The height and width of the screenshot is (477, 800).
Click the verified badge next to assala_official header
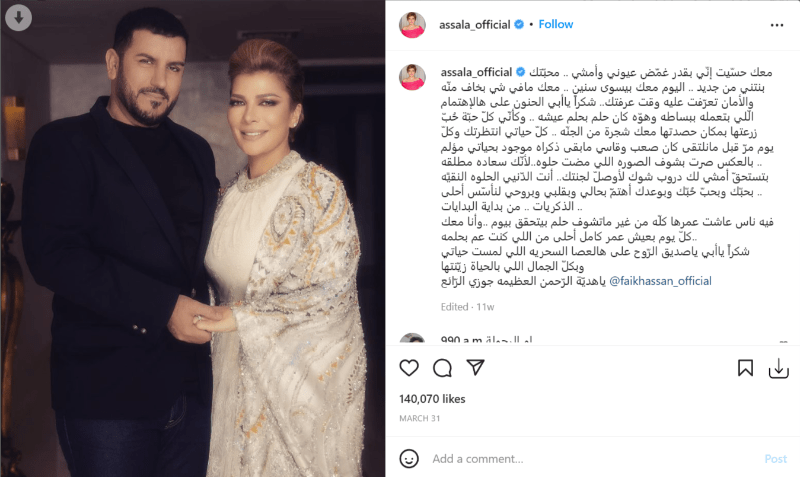(519, 24)
